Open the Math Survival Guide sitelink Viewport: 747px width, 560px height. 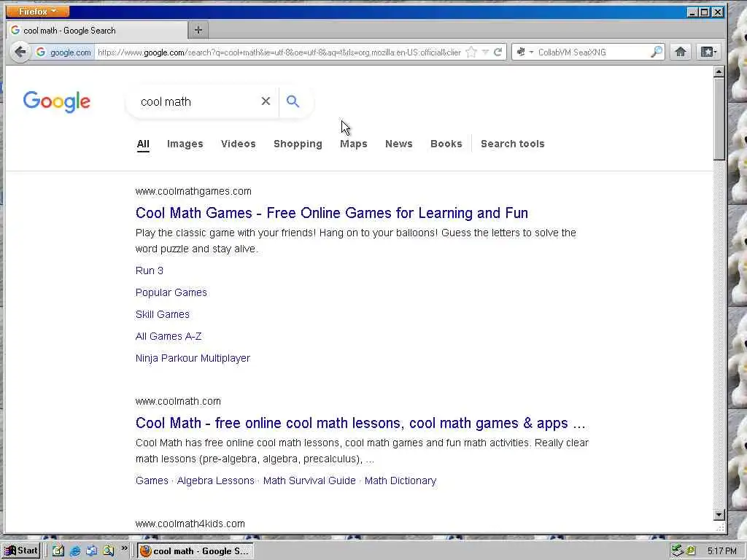coord(309,481)
